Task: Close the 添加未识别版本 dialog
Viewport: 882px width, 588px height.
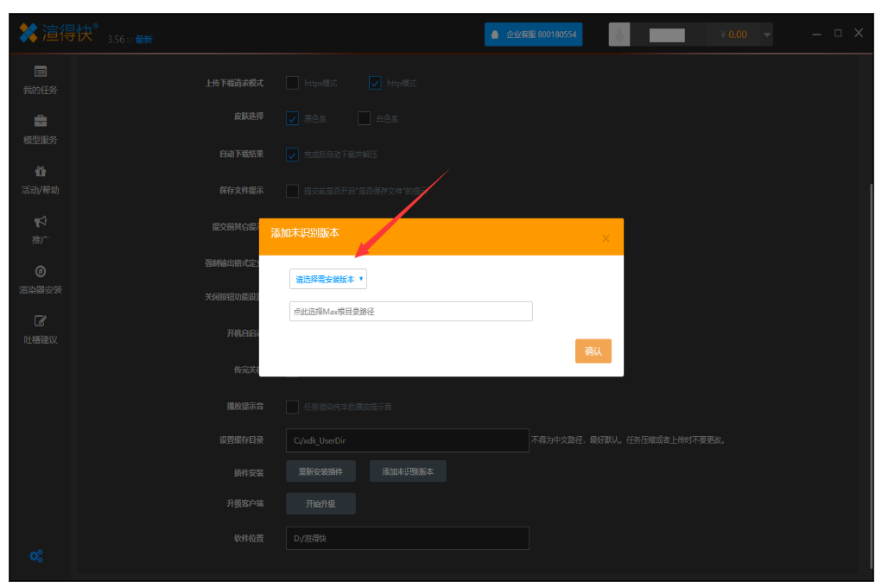Action: click(x=606, y=237)
